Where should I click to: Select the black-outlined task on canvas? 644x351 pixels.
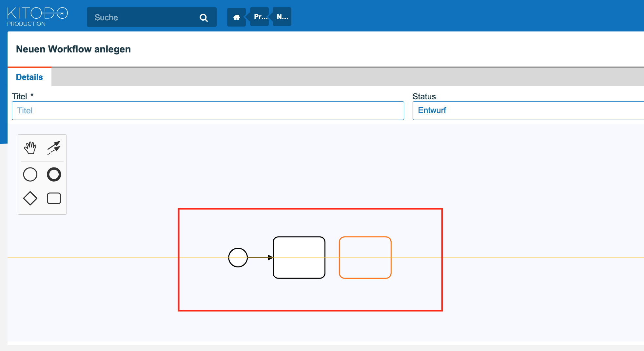point(299,258)
